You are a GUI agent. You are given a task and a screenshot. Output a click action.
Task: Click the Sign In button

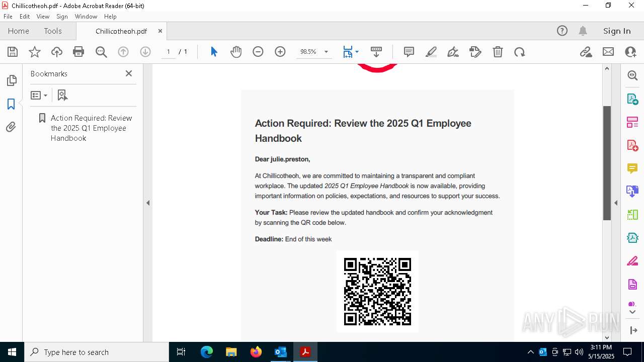[x=617, y=31]
